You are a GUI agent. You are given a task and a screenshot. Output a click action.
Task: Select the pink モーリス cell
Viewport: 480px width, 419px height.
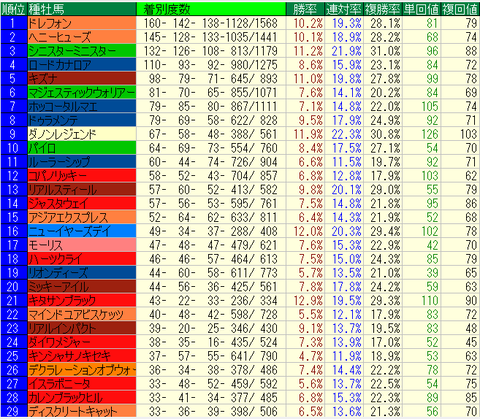click(x=82, y=245)
